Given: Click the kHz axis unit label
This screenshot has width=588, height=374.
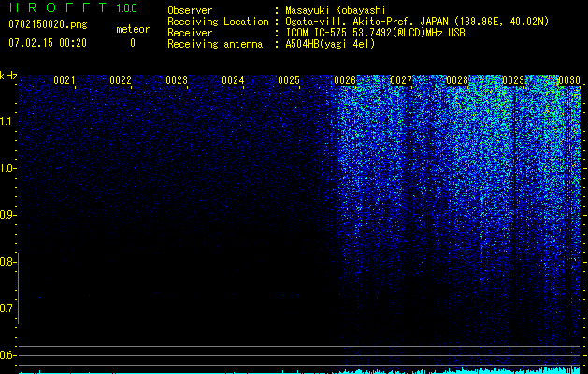Looking at the screenshot, I should click(8, 76).
